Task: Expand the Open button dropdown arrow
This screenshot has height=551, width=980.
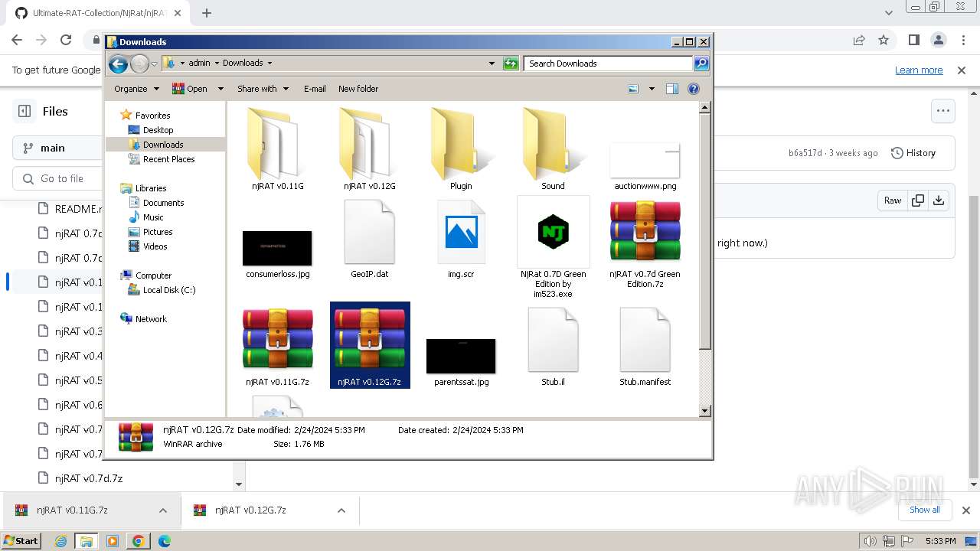Action: pyautogui.click(x=220, y=89)
